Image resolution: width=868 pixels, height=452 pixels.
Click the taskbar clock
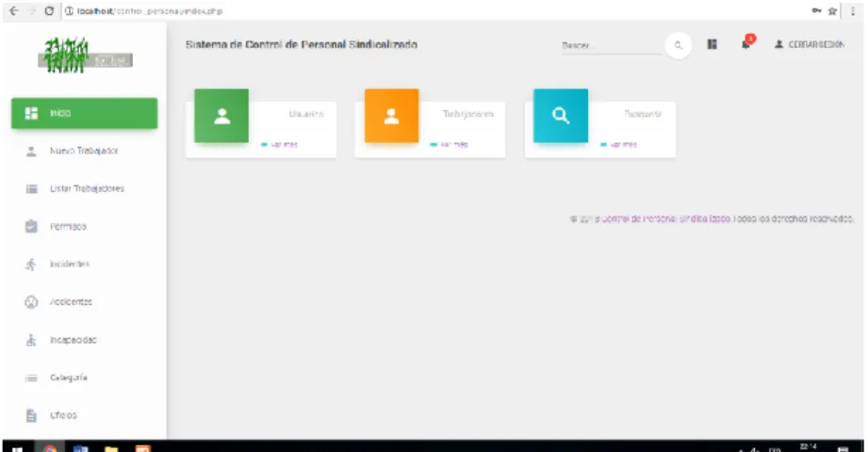[x=809, y=447]
